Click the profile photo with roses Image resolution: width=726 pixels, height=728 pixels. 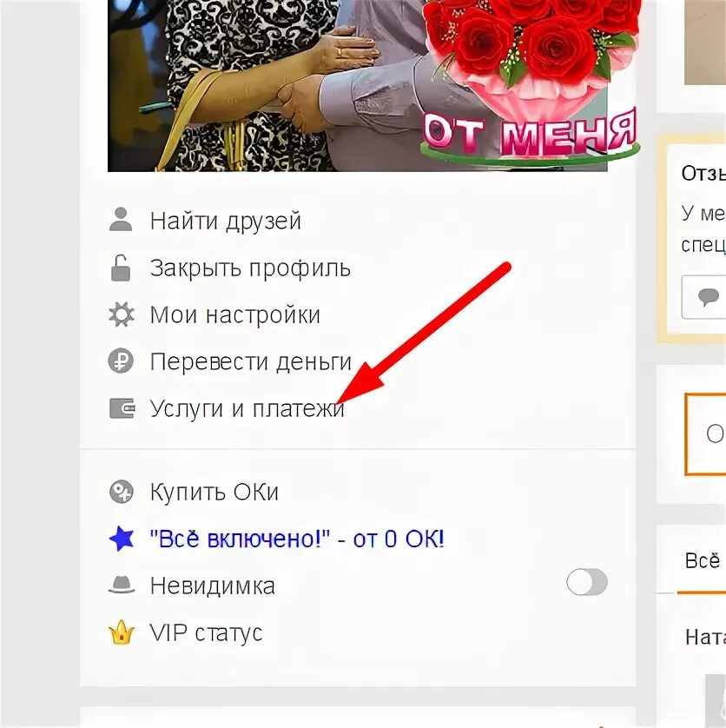click(358, 85)
